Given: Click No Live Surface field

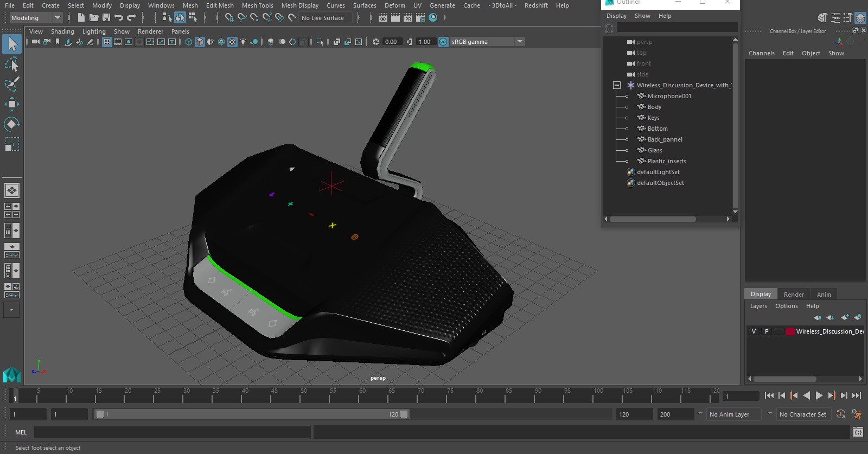Looking at the screenshot, I should [326, 18].
